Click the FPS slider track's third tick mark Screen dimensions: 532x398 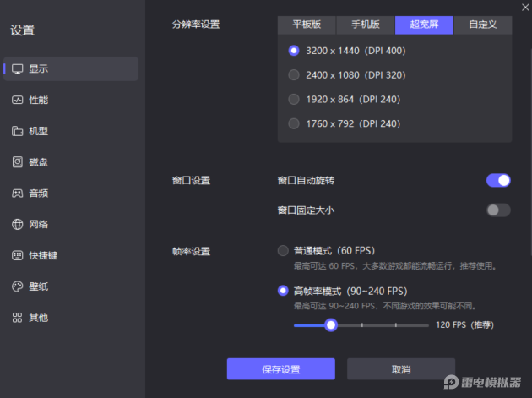pos(395,325)
